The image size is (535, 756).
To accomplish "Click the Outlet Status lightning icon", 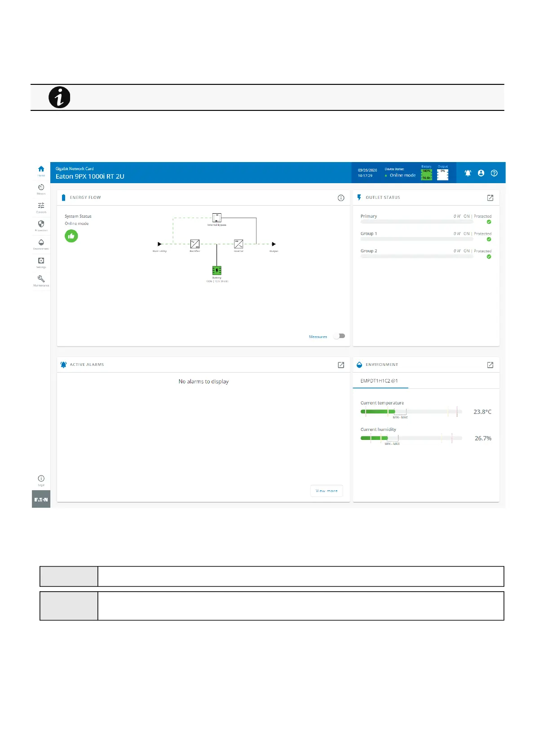I will 359,198.
